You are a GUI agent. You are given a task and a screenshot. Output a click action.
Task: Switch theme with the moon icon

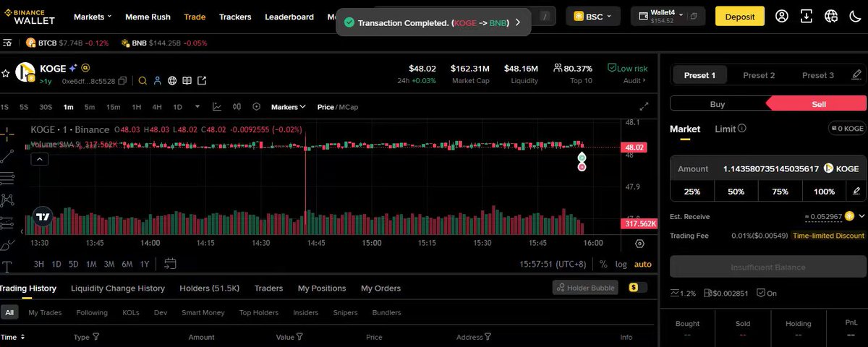854,16
